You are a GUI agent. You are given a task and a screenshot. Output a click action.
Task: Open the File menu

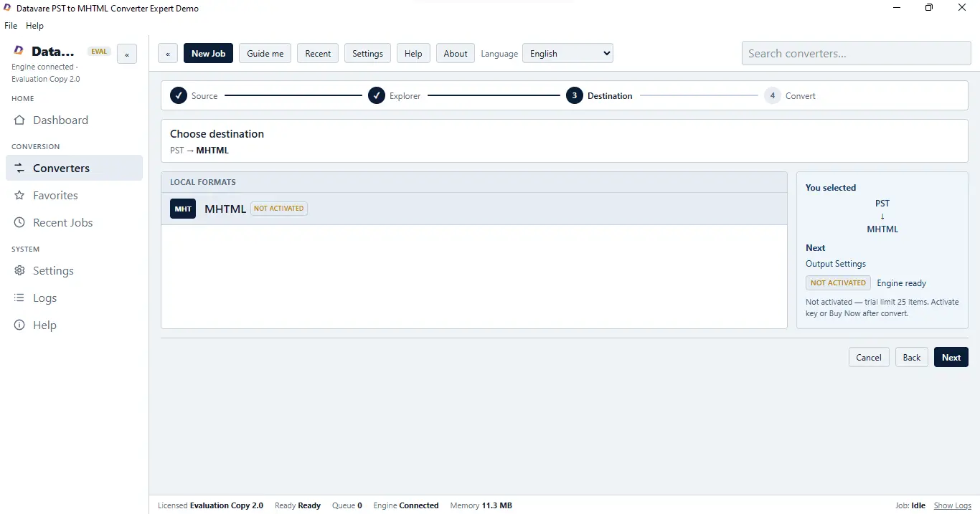coord(11,26)
